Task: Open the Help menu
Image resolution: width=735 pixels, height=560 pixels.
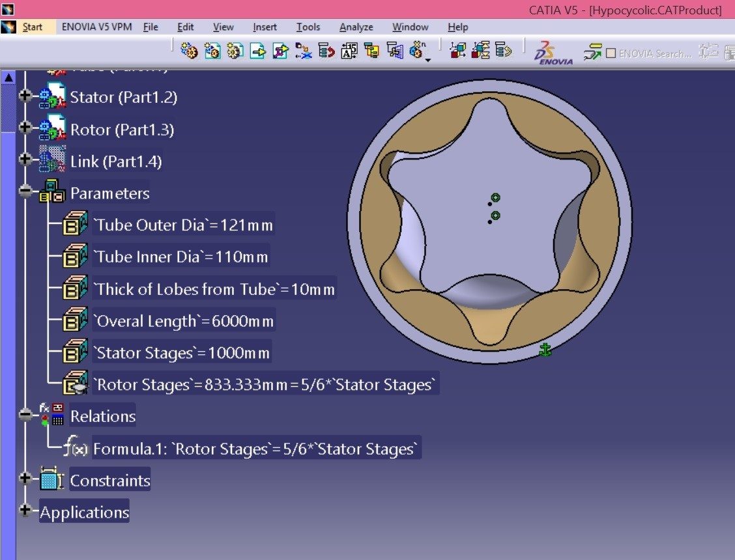Action: [457, 27]
